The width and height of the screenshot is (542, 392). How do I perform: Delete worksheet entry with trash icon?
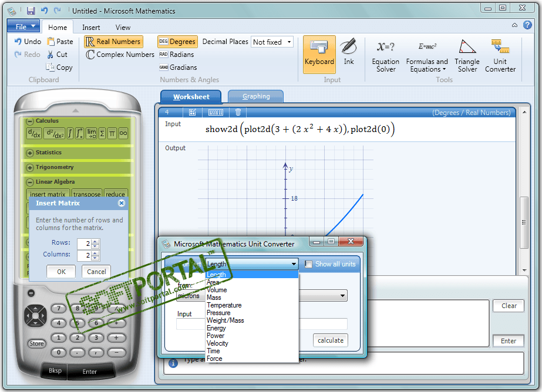[x=238, y=112]
